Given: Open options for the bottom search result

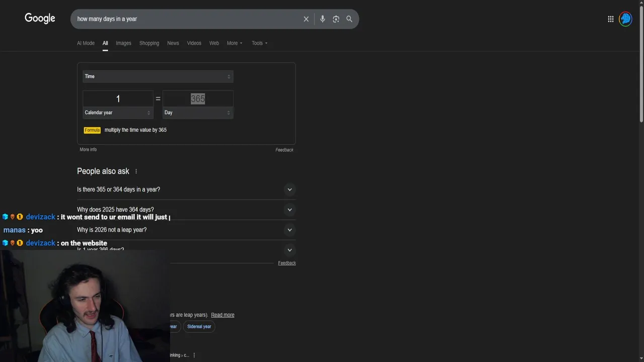Looking at the screenshot, I should (194, 355).
